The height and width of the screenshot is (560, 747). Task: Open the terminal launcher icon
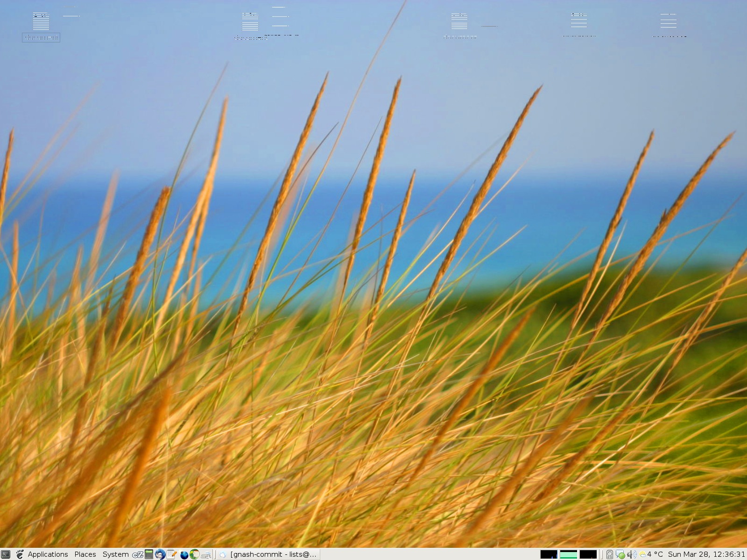6,554
